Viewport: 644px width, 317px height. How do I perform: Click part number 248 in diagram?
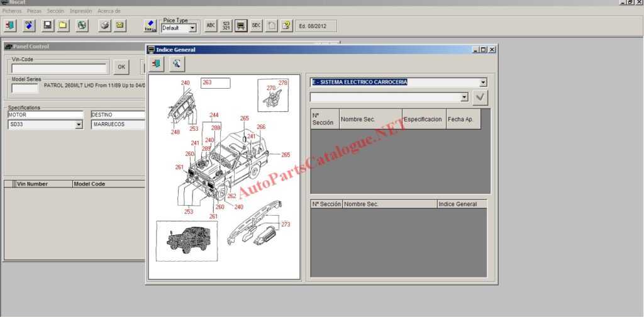(175, 132)
